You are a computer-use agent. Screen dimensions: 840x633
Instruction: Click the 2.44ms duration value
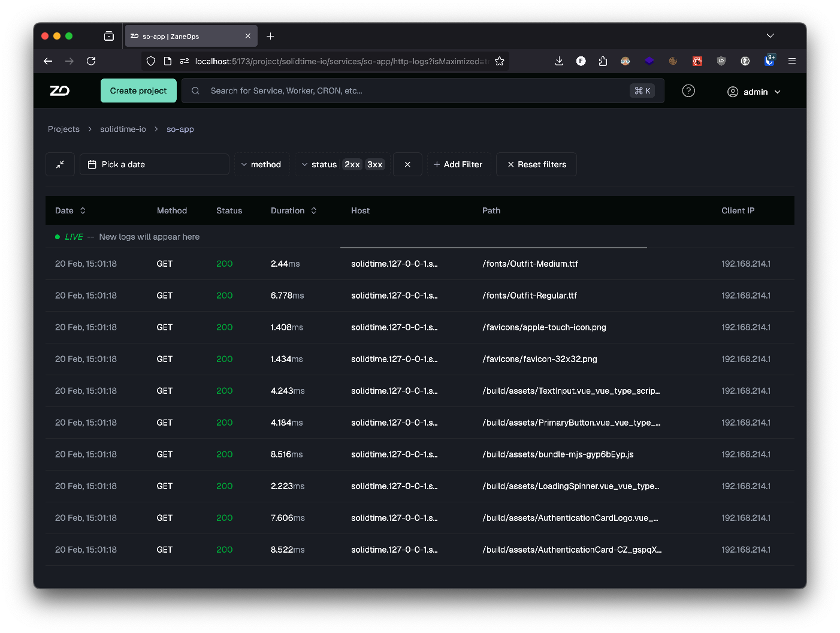click(285, 264)
